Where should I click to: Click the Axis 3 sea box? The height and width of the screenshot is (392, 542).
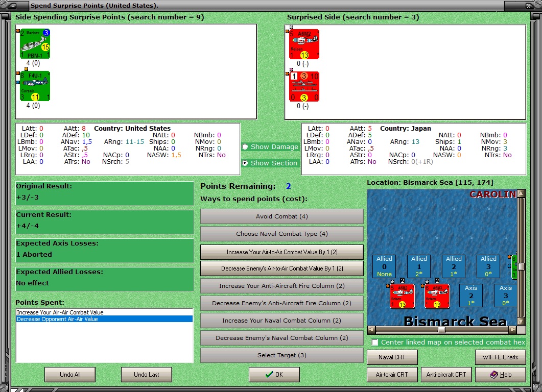[506, 296]
